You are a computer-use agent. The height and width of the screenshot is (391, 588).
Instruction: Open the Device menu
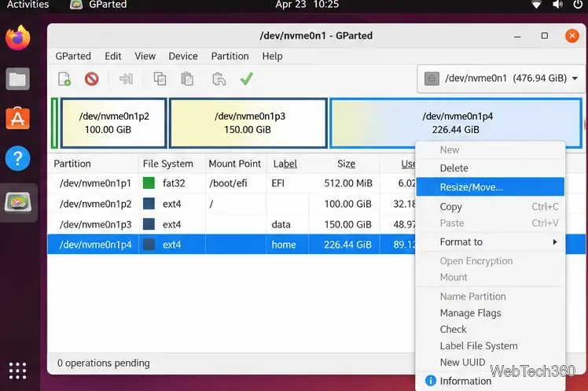[183, 57]
